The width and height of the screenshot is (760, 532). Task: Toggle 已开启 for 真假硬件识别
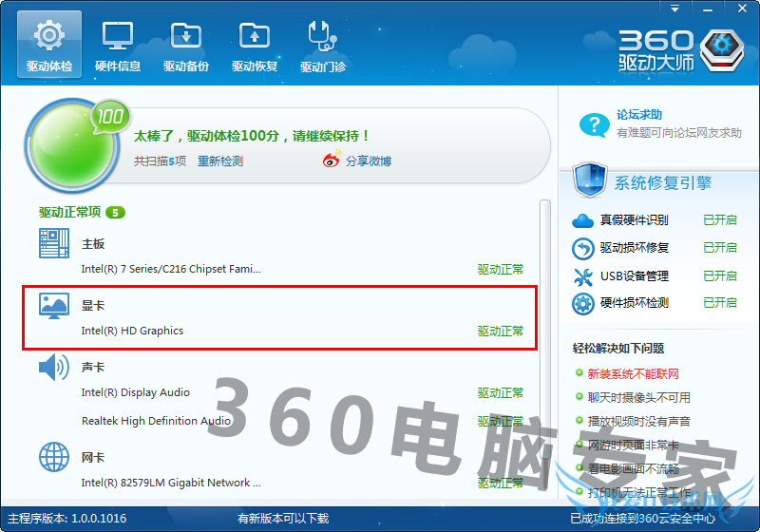pos(720,220)
